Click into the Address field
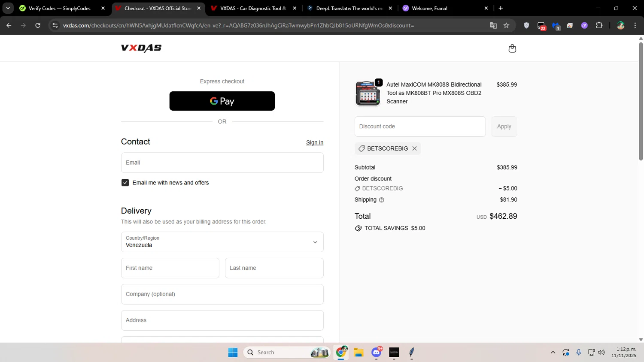This screenshot has height=362, width=644. (222, 320)
